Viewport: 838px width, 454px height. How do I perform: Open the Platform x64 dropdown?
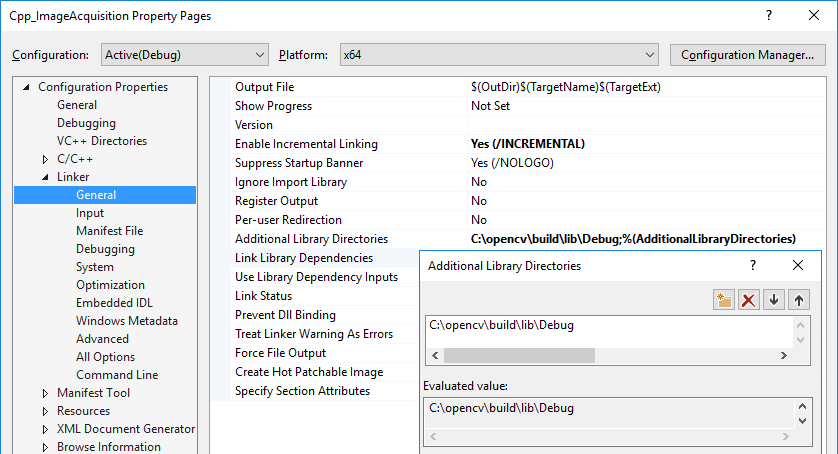click(x=498, y=54)
